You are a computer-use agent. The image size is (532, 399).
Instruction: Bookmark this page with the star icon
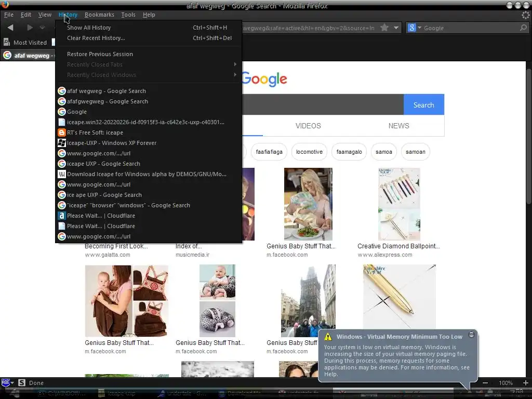[x=384, y=28]
